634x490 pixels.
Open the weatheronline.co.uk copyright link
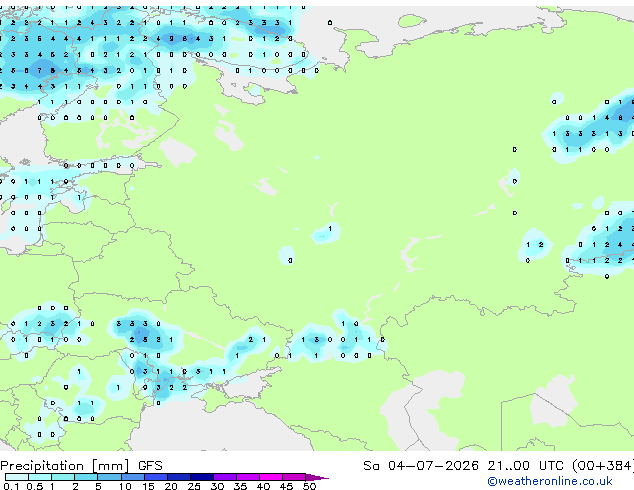[x=550, y=481]
